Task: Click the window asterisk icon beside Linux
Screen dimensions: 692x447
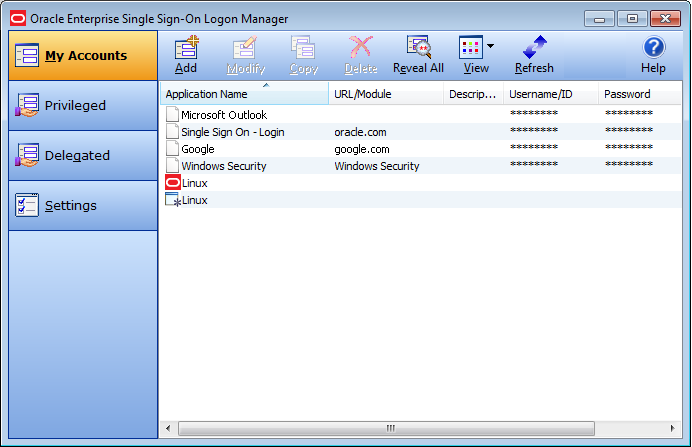Action: pos(173,200)
